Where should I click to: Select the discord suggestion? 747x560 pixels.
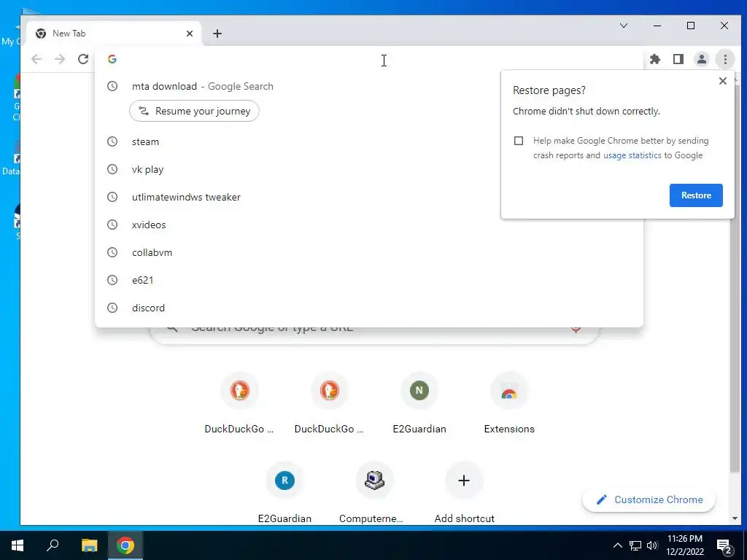pyautogui.click(x=369, y=308)
